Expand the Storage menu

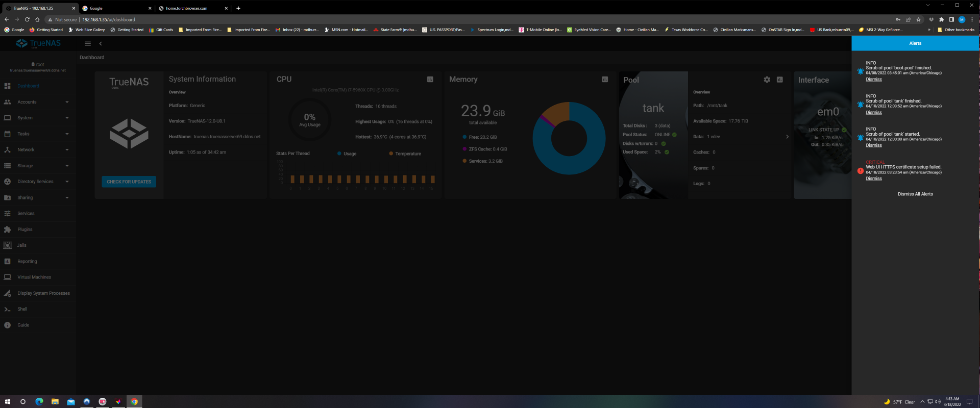pyautogui.click(x=36, y=166)
